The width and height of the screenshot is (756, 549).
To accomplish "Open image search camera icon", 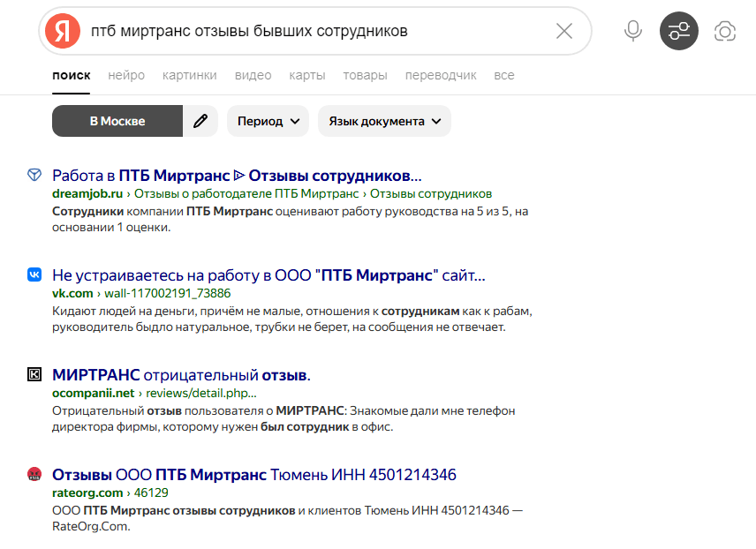I will coord(724,31).
